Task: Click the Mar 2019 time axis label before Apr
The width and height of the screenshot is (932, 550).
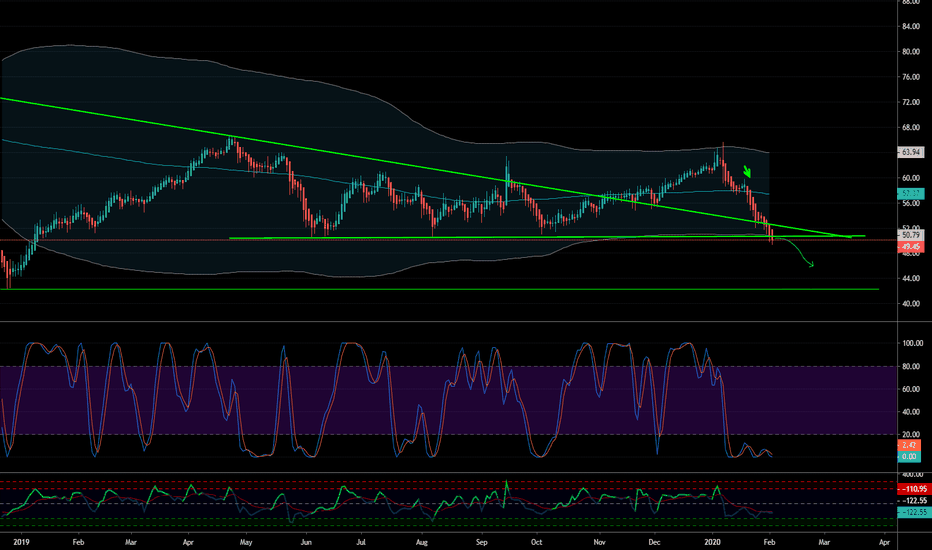Action: [131, 542]
